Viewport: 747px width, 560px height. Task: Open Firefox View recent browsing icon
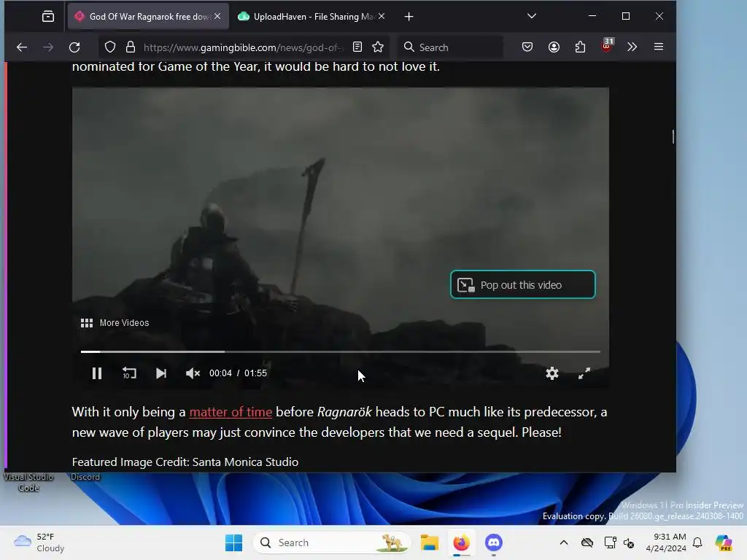48,17
